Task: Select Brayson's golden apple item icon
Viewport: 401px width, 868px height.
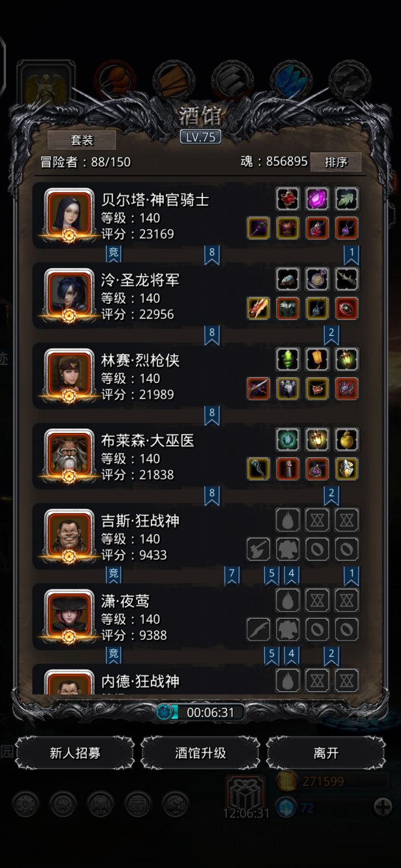Action: pyautogui.click(x=346, y=440)
